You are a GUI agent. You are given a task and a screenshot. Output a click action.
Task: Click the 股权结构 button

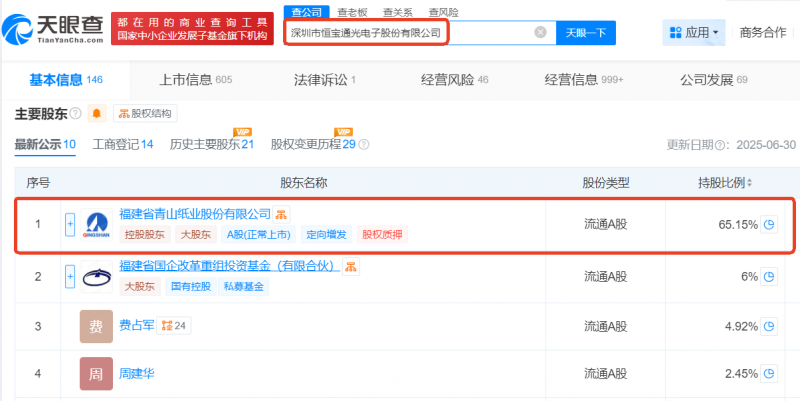pyautogui.click(x=145, y=113)
